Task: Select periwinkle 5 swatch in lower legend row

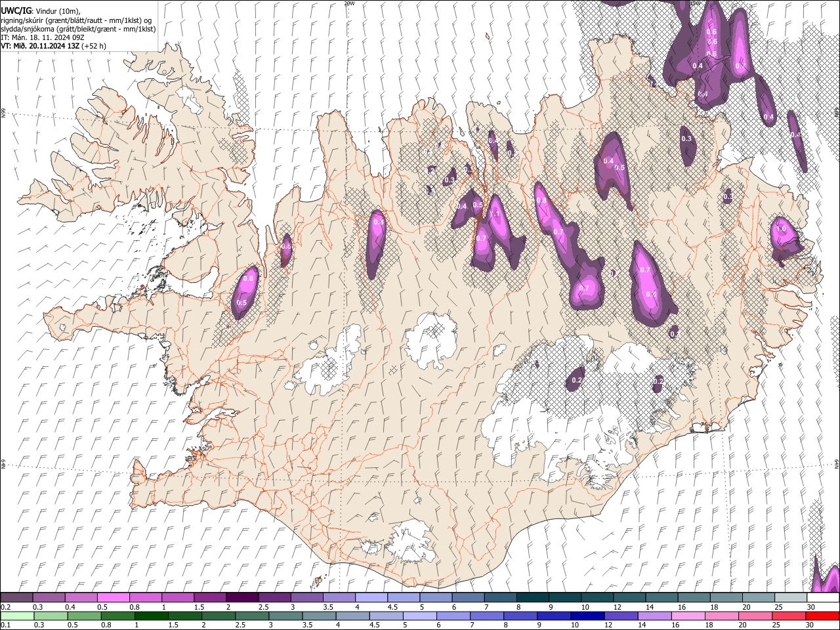Action: 419,616
